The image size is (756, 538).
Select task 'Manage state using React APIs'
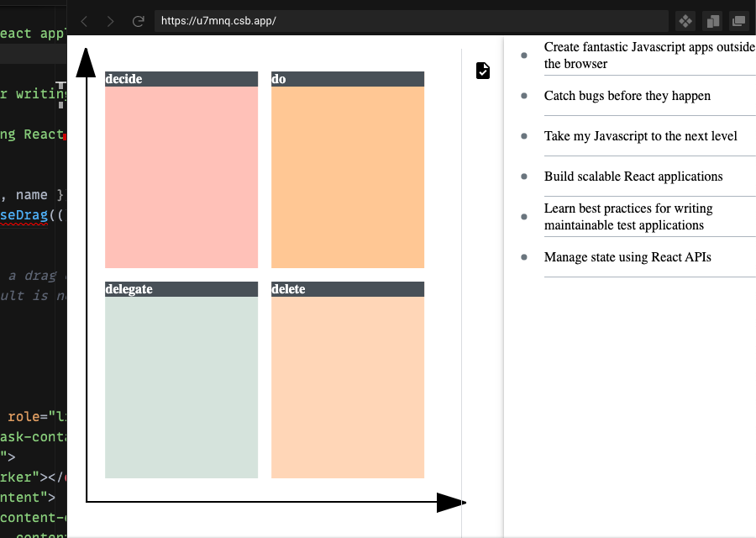[627, 257]
